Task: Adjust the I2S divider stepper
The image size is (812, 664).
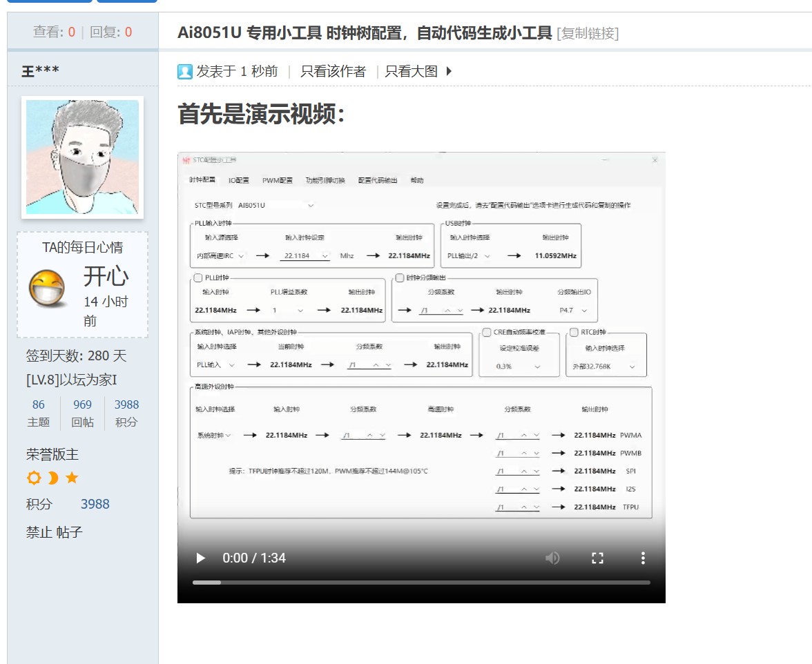Action: (x=518, y=489)
